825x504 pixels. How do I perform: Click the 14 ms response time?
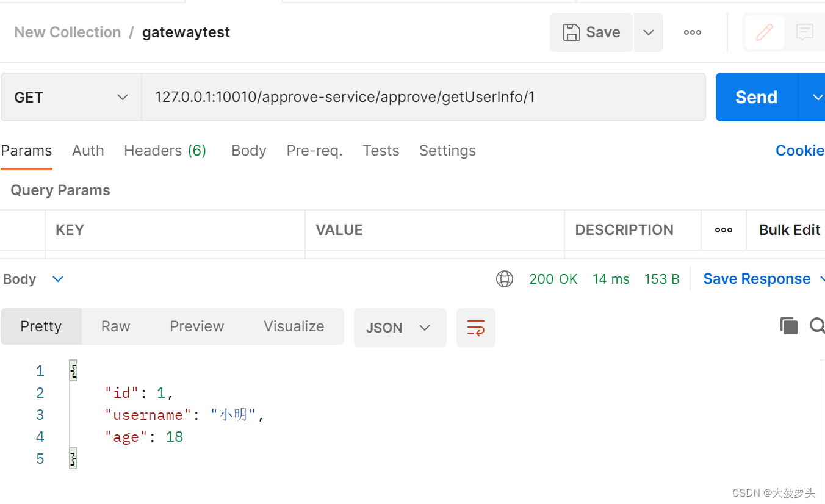[x=611, y=279]
